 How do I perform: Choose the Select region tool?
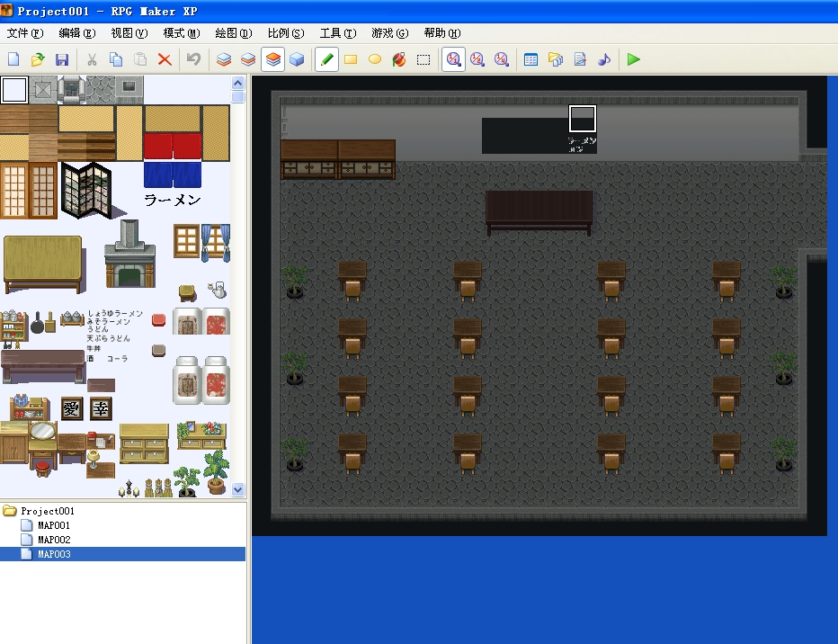(x=423, y=59)
